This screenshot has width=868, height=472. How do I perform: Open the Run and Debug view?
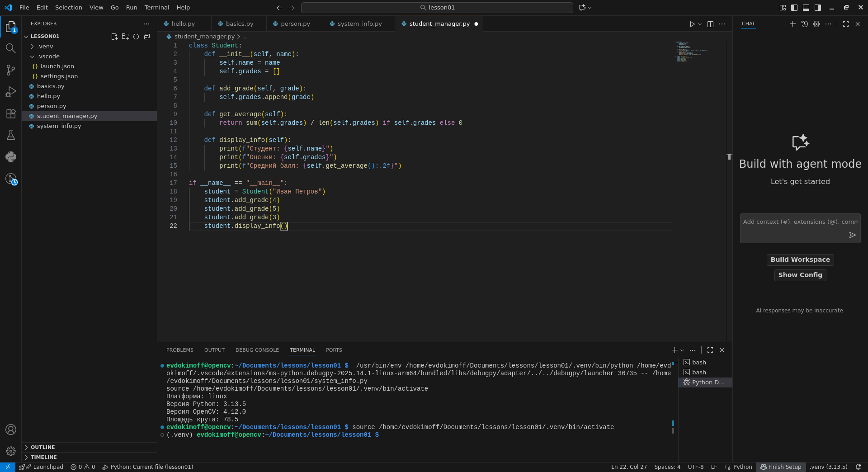11,92
